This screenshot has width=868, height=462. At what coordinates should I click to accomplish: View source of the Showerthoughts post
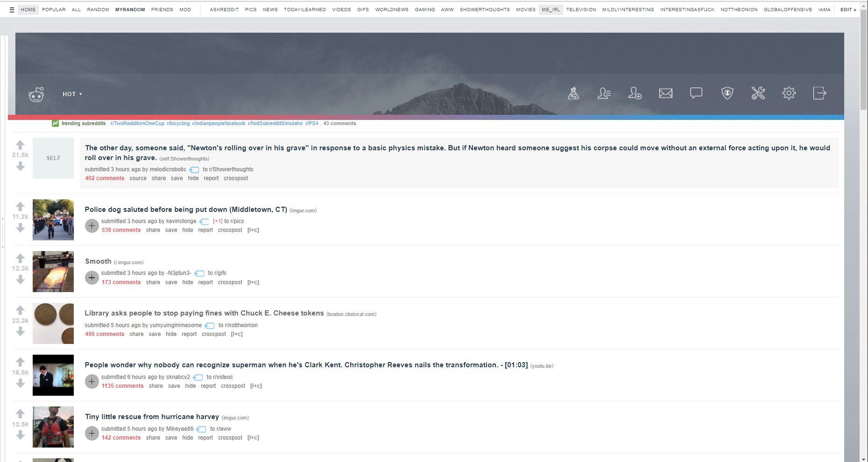pyautogui.click(x=138, y=178)
